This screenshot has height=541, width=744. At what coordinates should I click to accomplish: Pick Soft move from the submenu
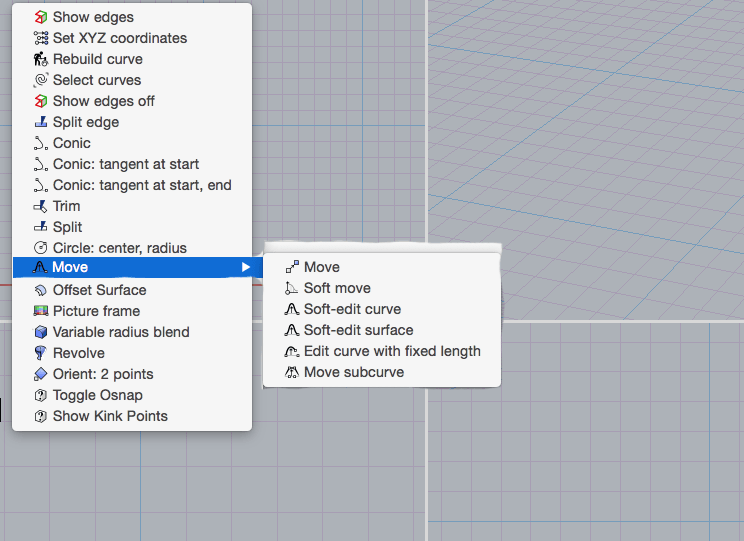pos(382,288)
